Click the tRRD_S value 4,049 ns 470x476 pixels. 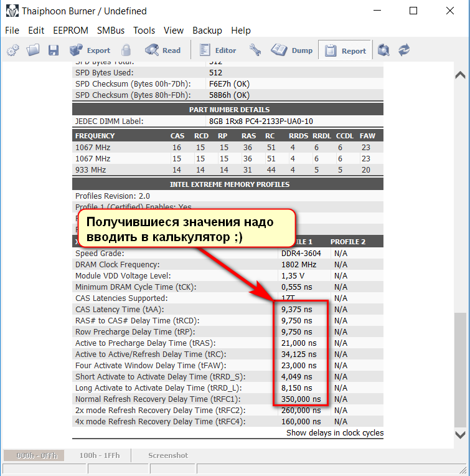[296, 377]
